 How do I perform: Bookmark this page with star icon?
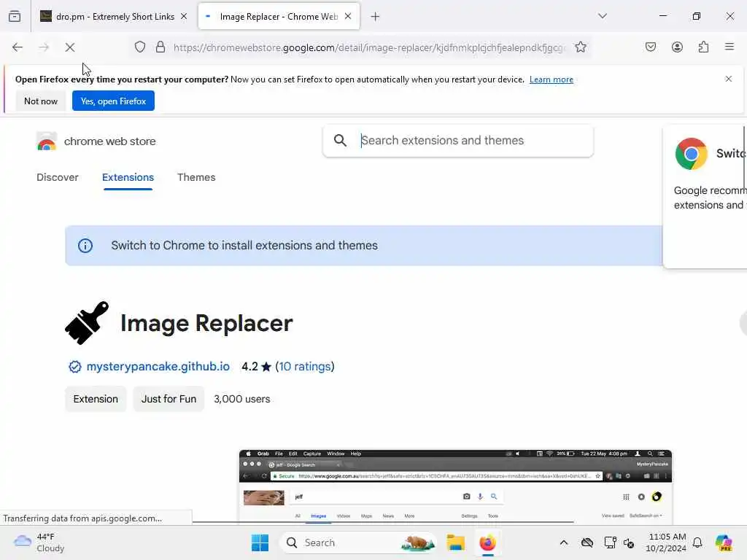pos(580,47)
